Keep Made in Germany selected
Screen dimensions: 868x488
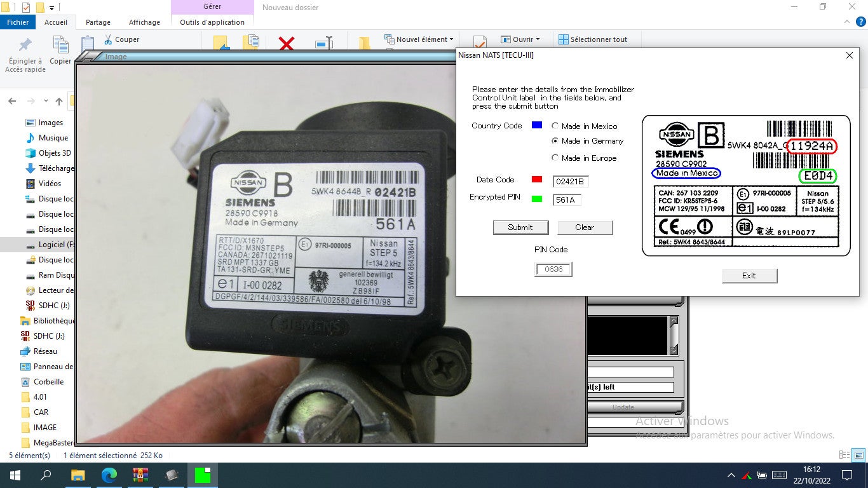555,141
